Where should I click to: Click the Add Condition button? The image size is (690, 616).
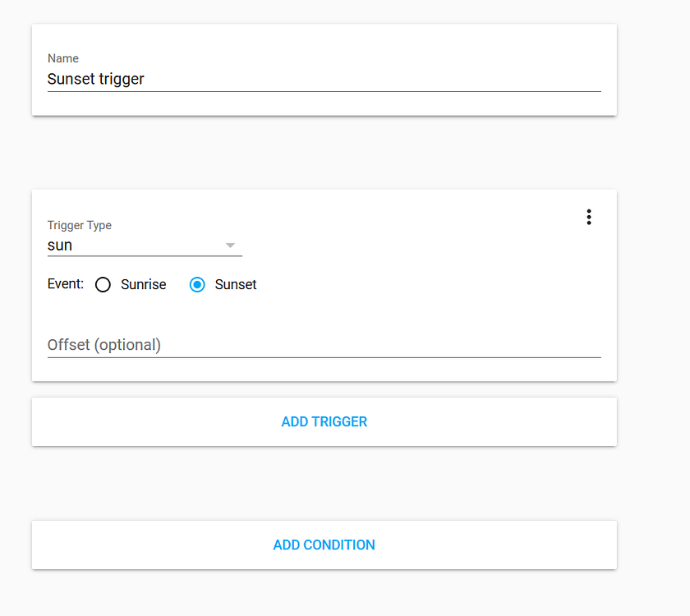(324, 545)
